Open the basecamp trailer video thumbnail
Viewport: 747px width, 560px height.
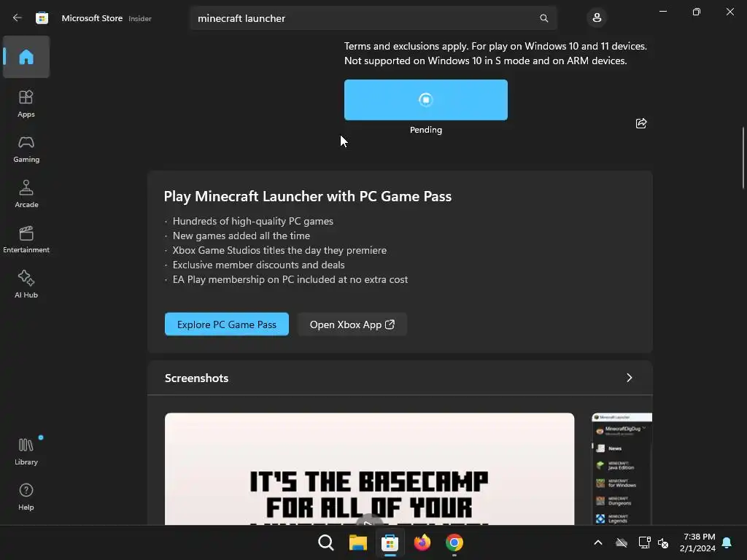369,469
